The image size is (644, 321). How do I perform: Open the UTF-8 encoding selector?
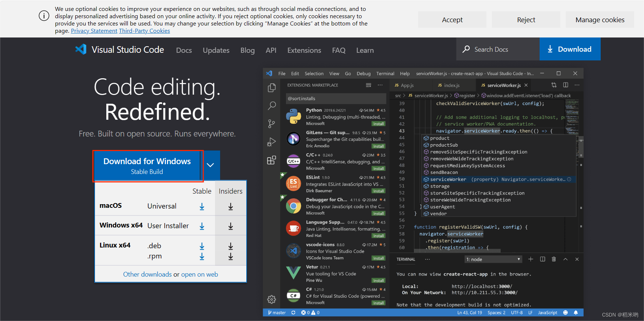(x=517, y=313)
